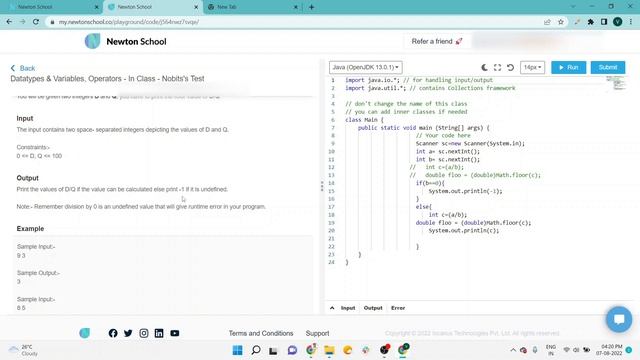Run the code
Viewport: 640px width, 360px height.
(569, 67)
